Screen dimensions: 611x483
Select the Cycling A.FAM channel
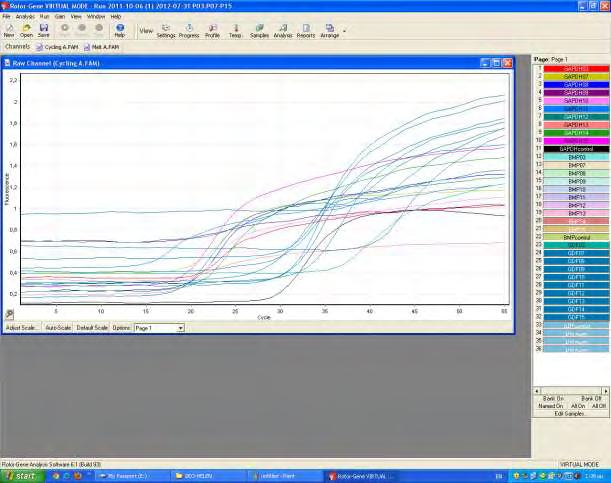click(57, 47)
